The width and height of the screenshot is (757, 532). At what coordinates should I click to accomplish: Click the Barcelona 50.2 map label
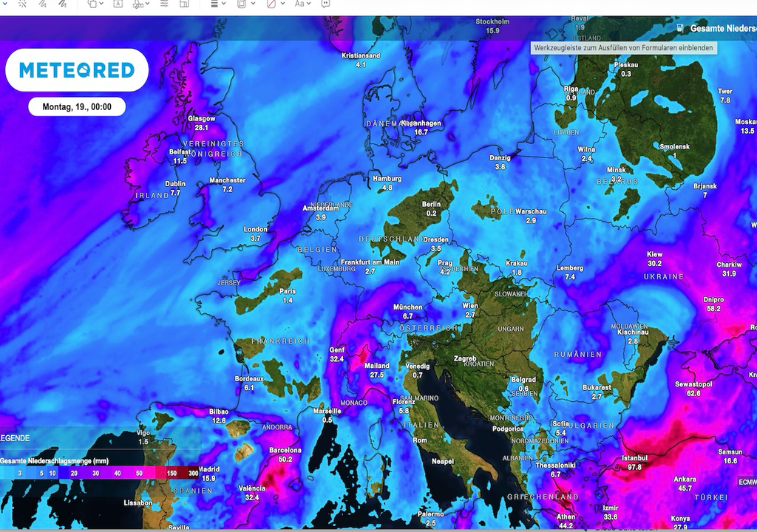pyautogui.click(x=285, y=454)
